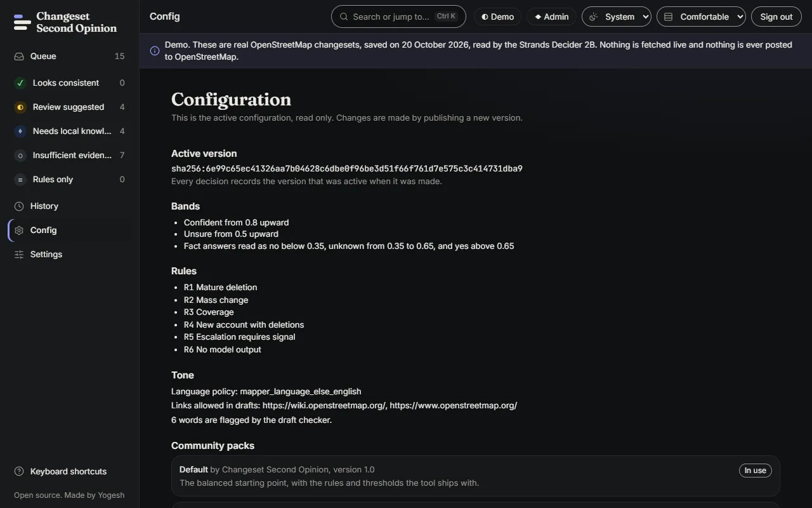
Task: Click the Language policy line
Action: pos(266,391)
